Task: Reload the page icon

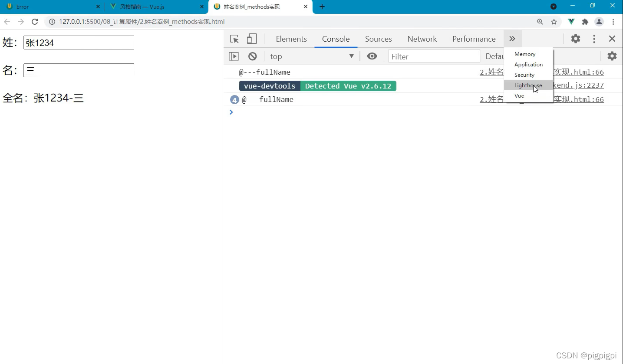Action: point(35,22)
